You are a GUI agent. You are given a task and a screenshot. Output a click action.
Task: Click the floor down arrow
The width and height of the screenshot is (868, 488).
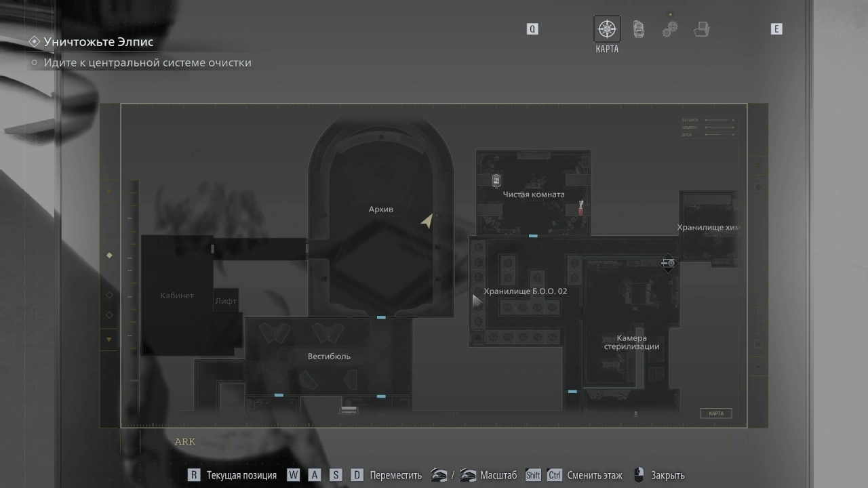pos(108,339)
